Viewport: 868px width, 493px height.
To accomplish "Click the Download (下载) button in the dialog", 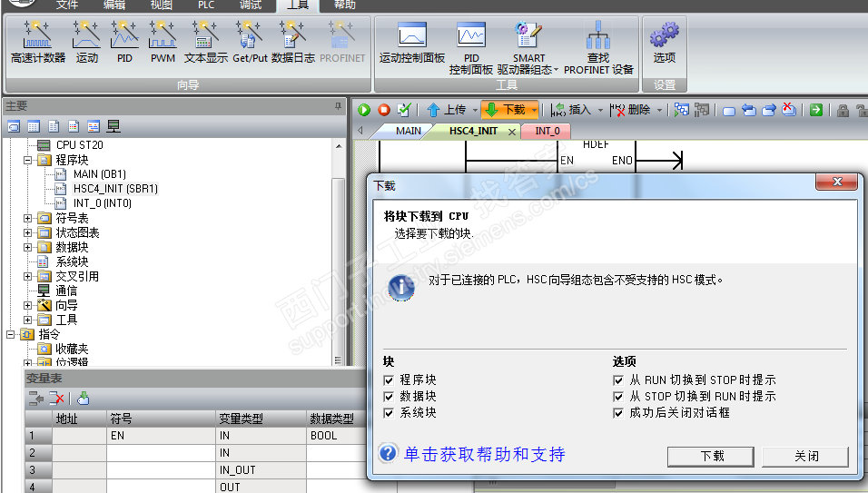I will tap(711, 457).
